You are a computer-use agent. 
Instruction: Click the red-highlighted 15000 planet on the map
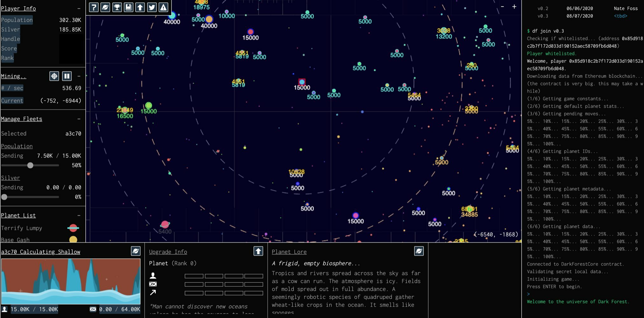click(x=301, y=82)
